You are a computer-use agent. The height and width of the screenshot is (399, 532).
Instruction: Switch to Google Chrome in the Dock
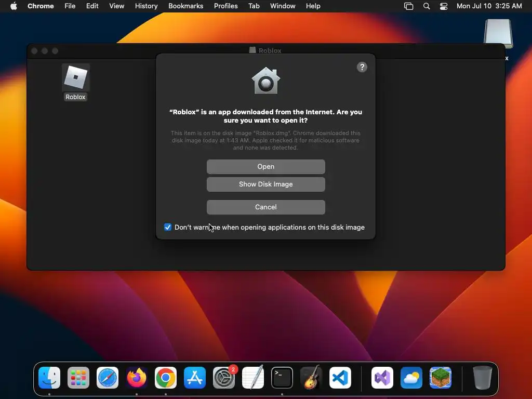166,378
